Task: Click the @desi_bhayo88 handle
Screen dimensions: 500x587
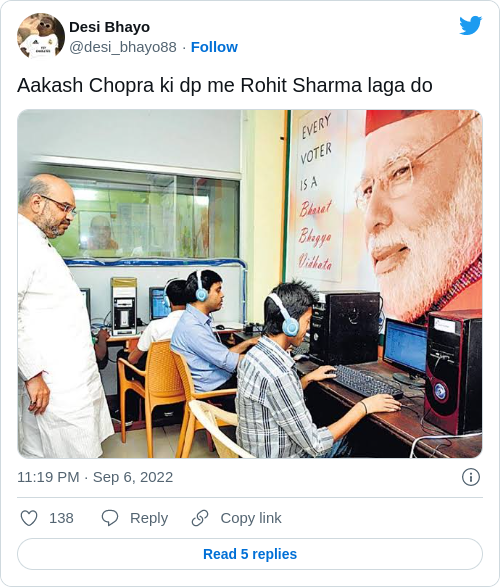Action: (123, 47)
